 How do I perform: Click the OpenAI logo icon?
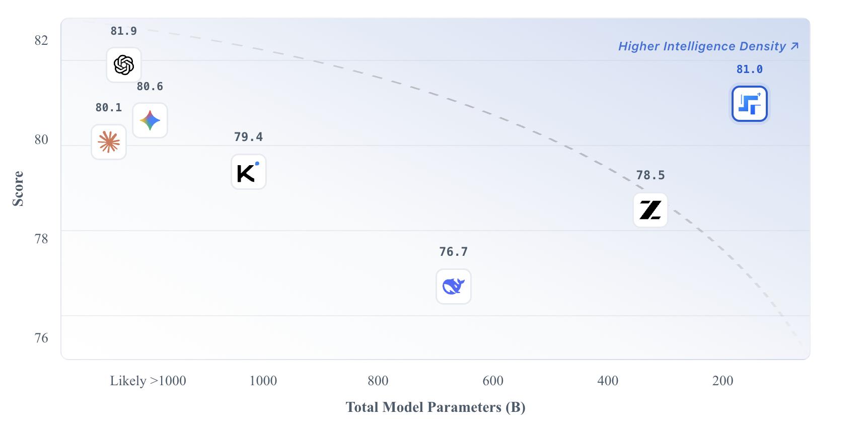[124, 65]
